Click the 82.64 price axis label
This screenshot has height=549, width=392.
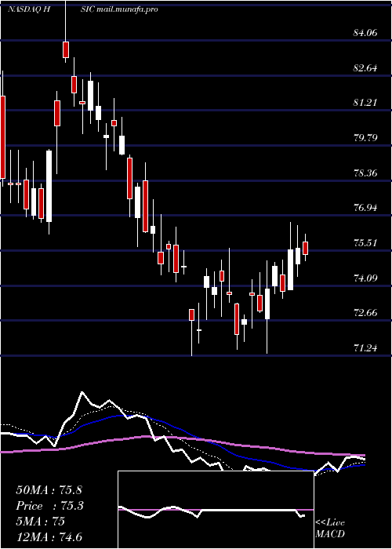coord(365,68)
